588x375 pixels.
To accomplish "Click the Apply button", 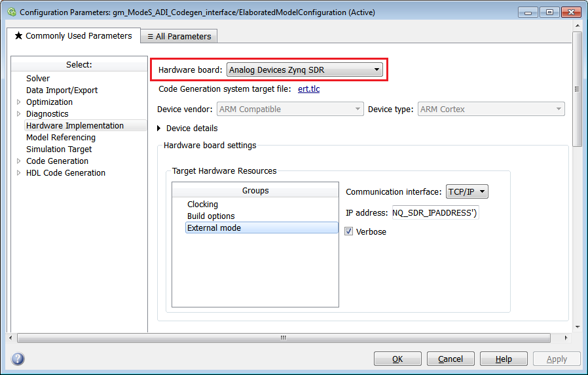I will click(x=557, y=359).
